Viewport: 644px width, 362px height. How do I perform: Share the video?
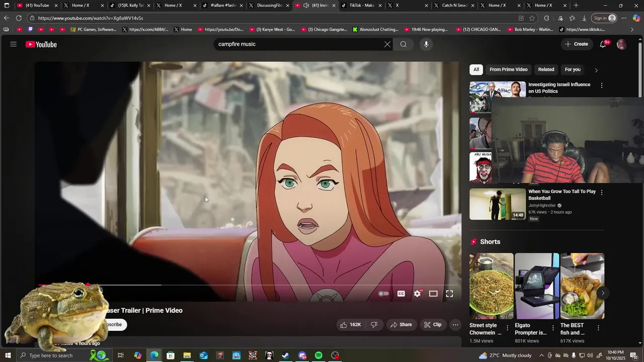coord(401,325)
